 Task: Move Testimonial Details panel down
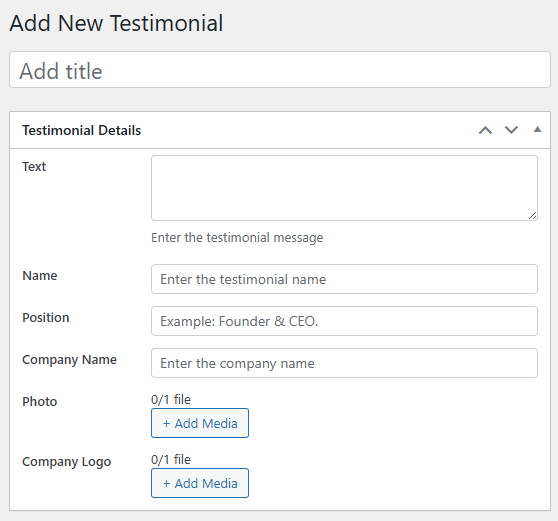tap(511, 130)
